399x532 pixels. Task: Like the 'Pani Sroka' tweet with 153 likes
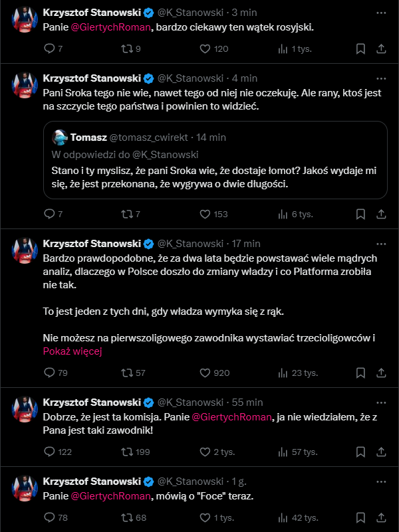205,214
